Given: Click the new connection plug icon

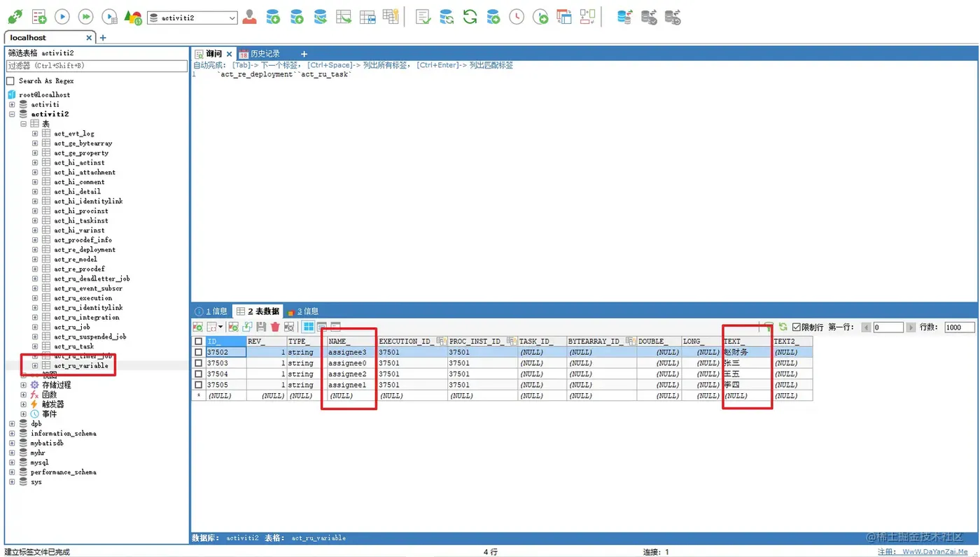Looking at the screenshot, I should (15, 17).
